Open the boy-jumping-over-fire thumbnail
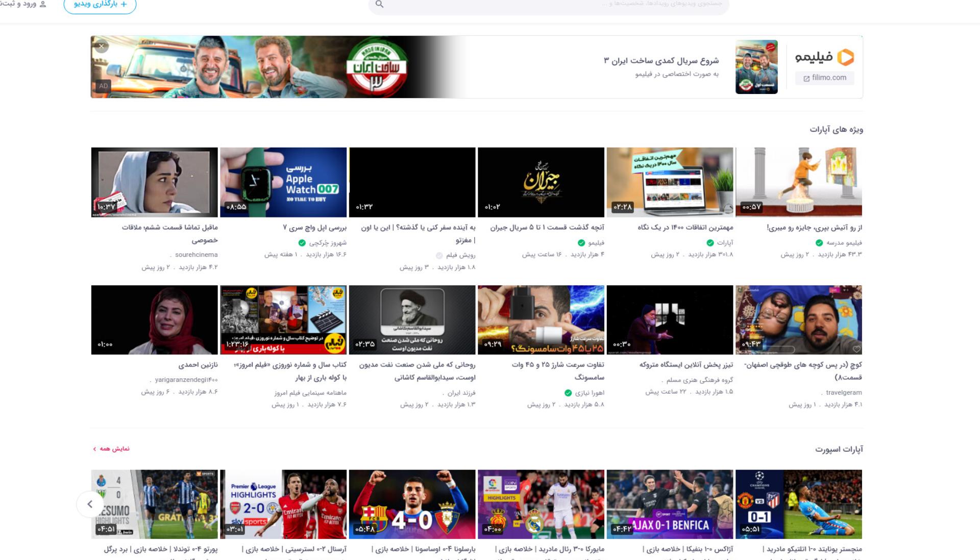The image size is (980, 560). 799,182
